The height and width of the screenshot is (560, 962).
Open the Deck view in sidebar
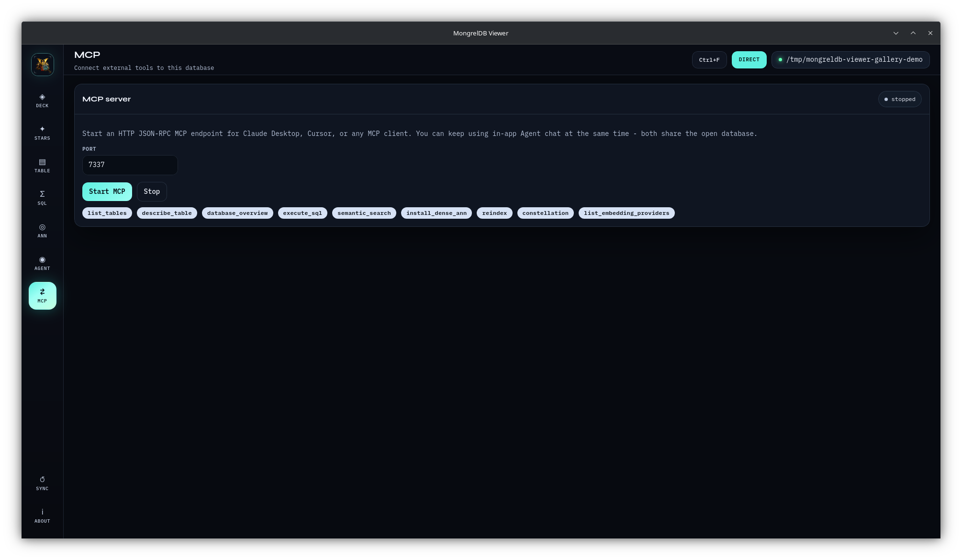[x=42, y=101]
